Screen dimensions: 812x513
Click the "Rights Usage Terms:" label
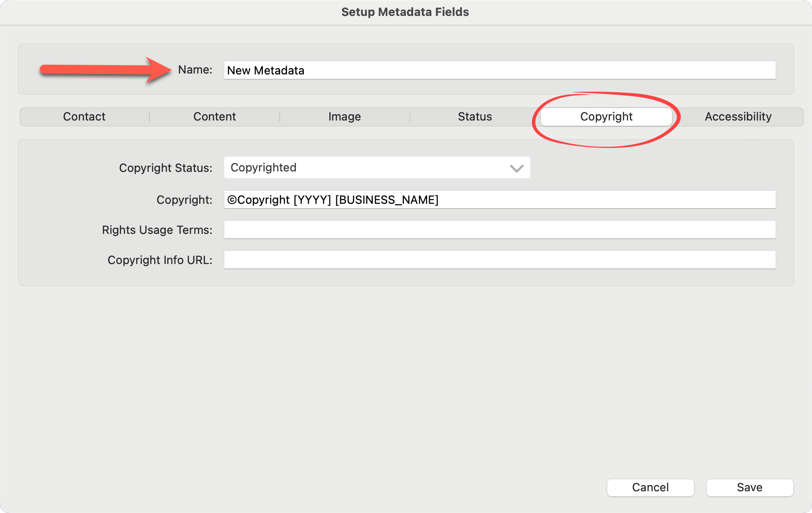coord(157,230)
